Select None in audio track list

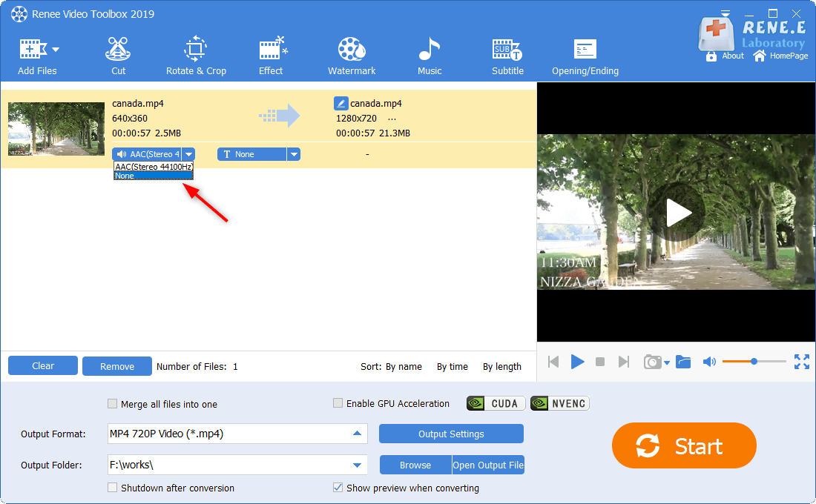[x=154, y=176]
